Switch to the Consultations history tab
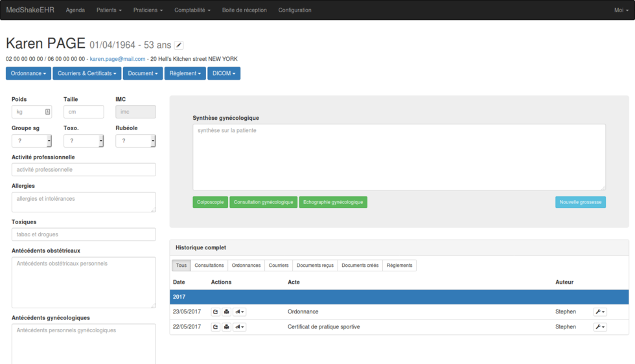Screen dimensions: 635x364 [209, 266]
